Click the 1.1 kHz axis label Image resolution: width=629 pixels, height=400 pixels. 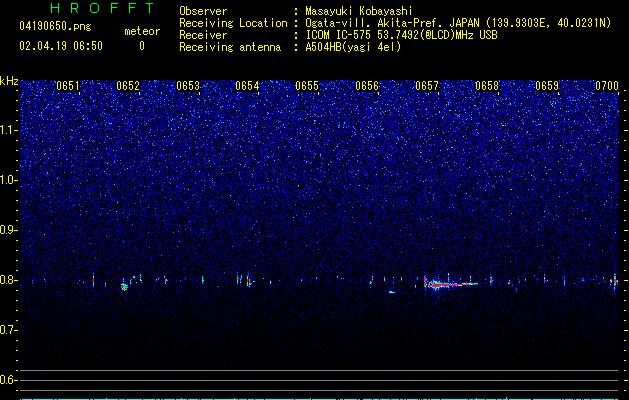8,130
